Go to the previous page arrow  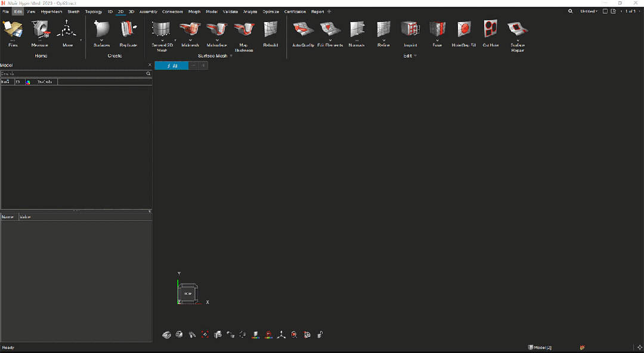pyautogui.click(x=621, y=11)
